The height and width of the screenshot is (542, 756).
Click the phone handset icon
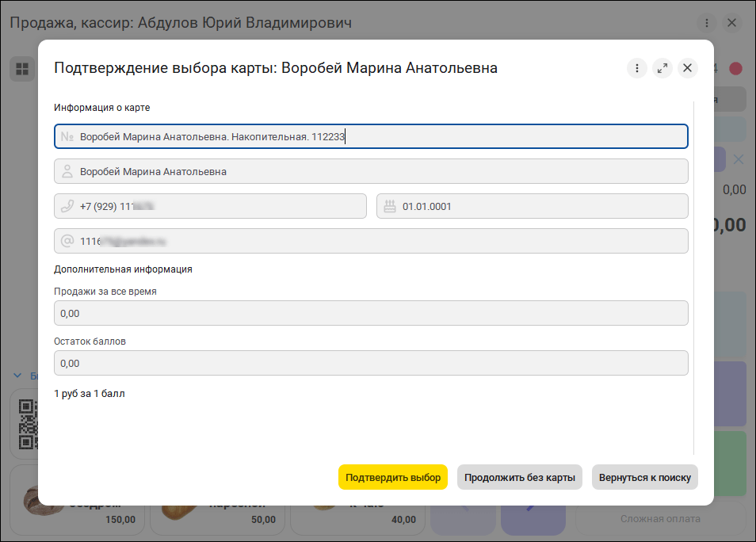(67, 206)
